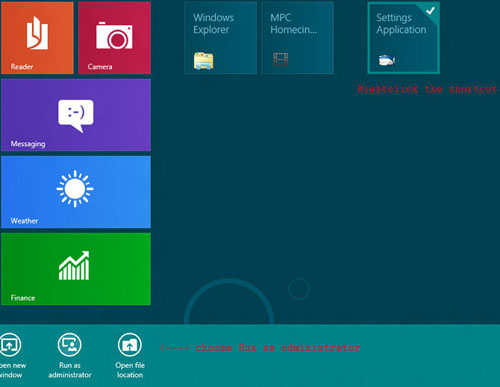500x387 pixels.
Task: Click the Reader tile label text
Action: pos(22,67)
